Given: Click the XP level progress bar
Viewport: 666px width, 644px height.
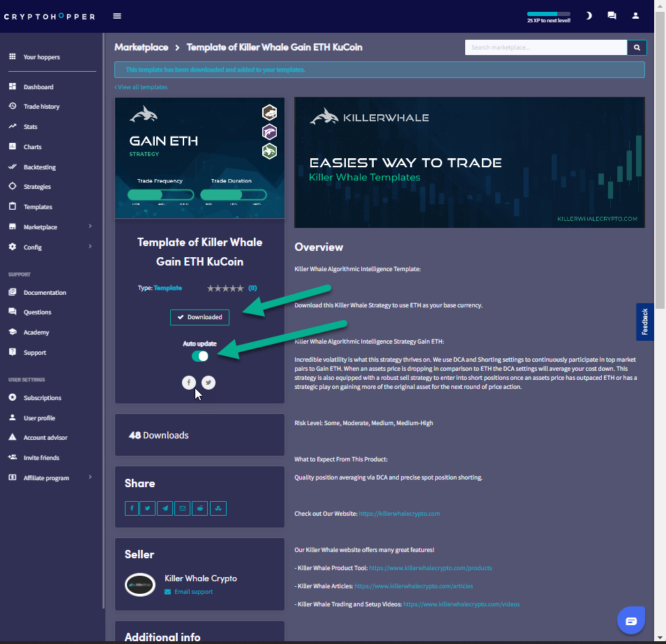Looking at the screenshot, I should coord(548,14).
